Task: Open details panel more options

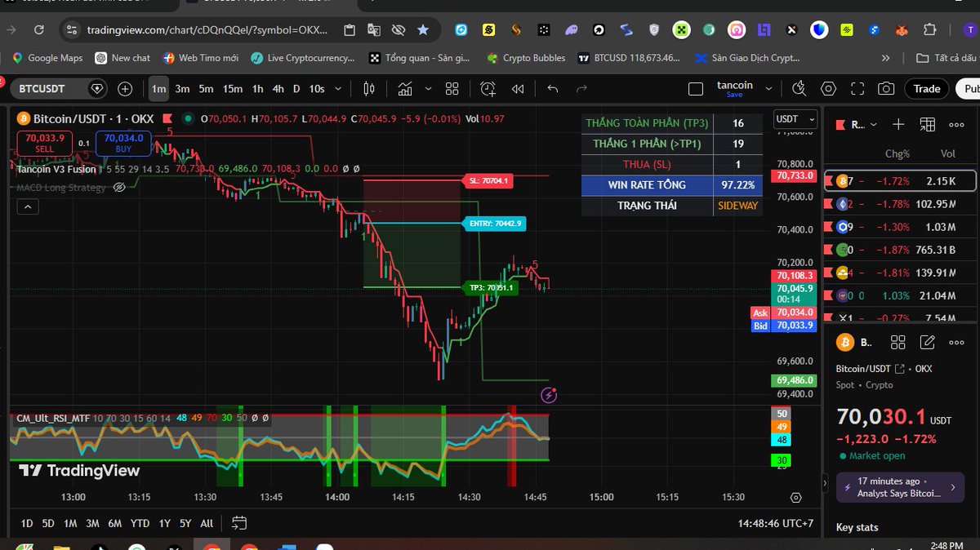Action: click(x=956, y=343)
